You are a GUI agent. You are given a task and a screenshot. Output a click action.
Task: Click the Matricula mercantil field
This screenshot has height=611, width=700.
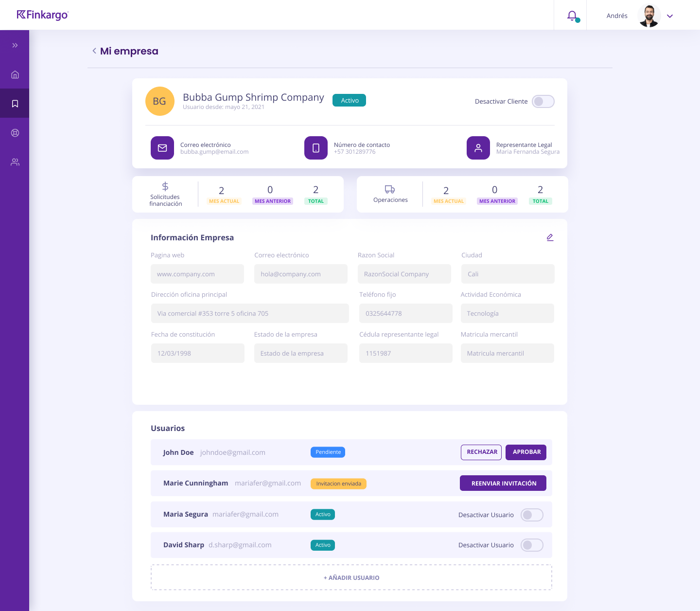click(507, 353)
